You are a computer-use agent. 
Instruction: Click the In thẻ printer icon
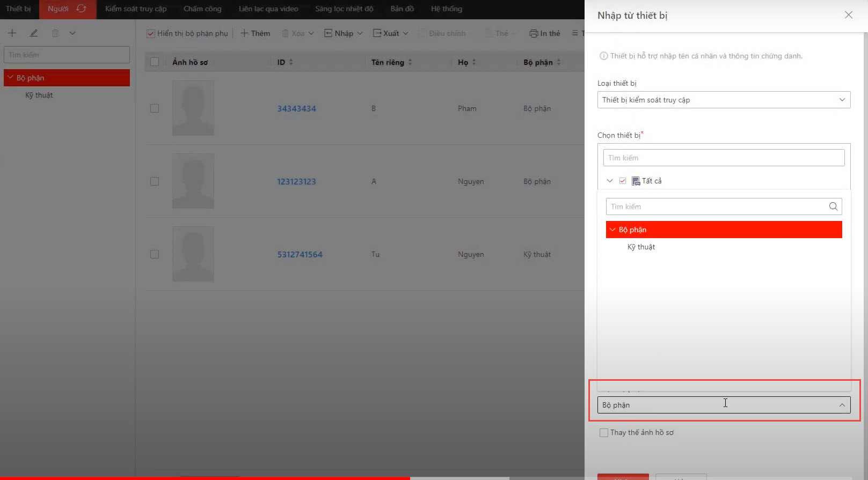pos(533,33)
